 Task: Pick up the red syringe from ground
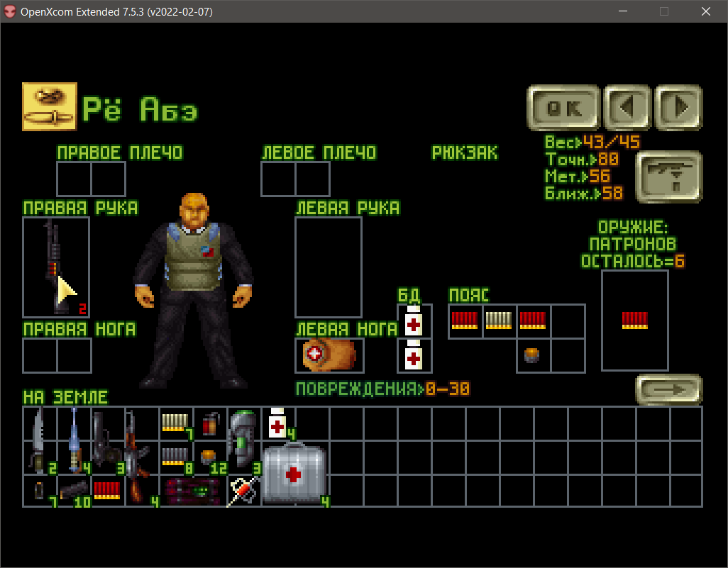click(243, 491)
